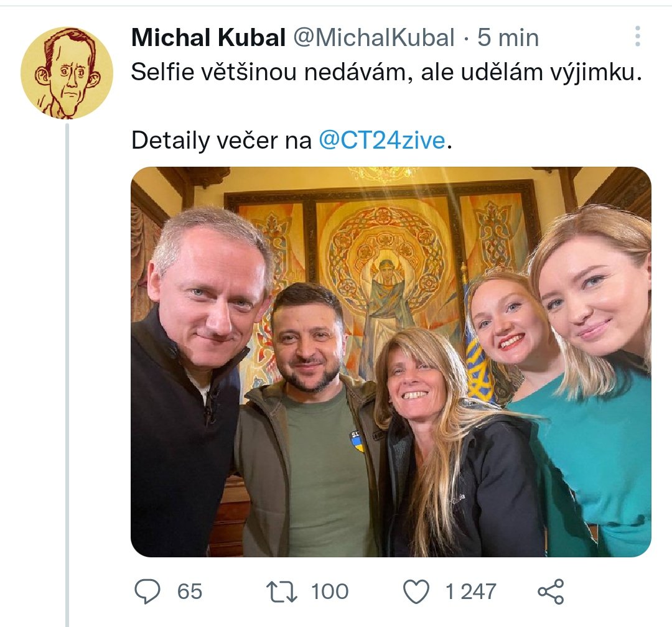The image size is (672, 627).
Task: View the reply count 65
Action: [190, 592]
